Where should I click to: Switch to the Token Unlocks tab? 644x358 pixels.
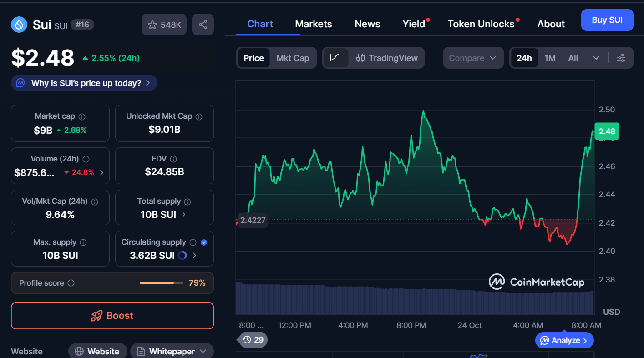481,24
